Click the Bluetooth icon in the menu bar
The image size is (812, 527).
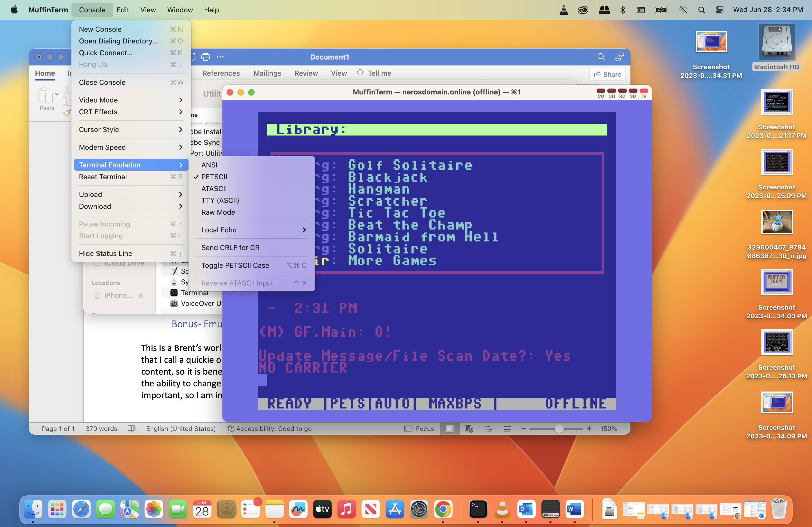[x=623, y=10]
